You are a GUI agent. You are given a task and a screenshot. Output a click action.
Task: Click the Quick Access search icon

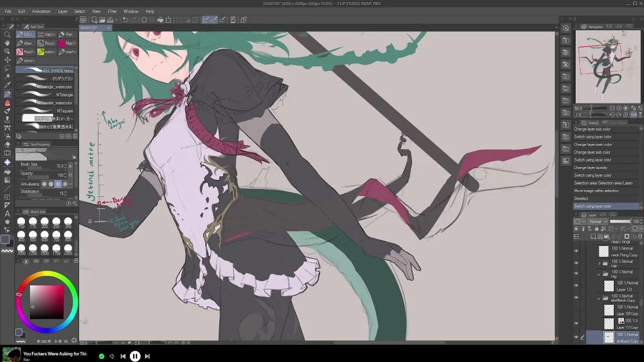(566, 28)
